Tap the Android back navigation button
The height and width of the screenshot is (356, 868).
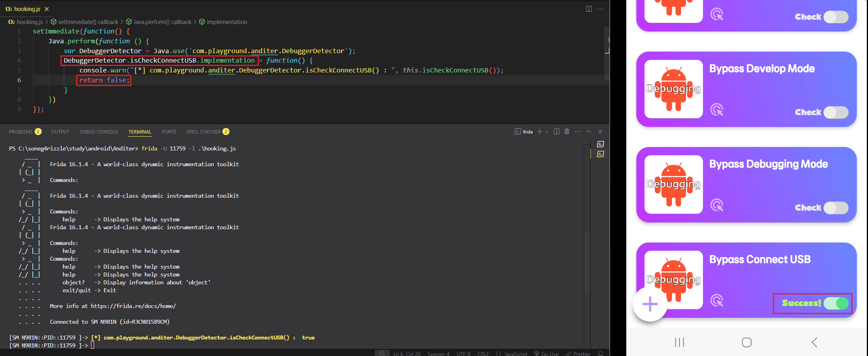coord(814,342)
